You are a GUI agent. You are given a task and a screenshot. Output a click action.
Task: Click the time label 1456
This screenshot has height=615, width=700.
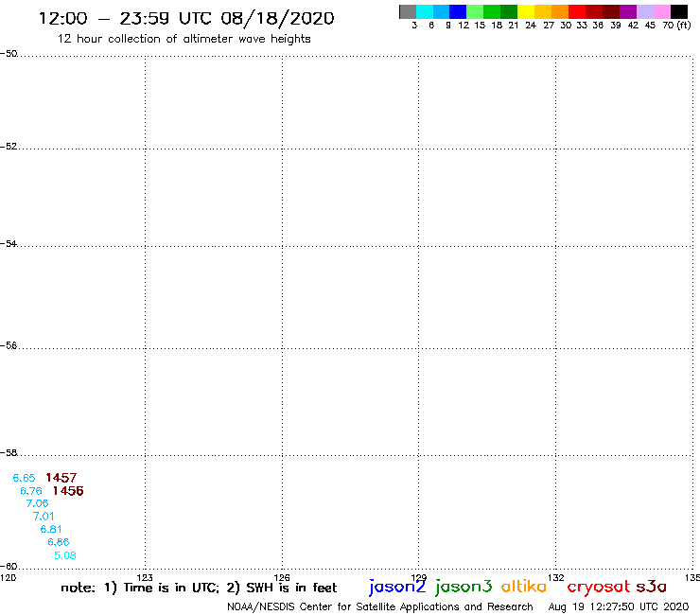68,491
